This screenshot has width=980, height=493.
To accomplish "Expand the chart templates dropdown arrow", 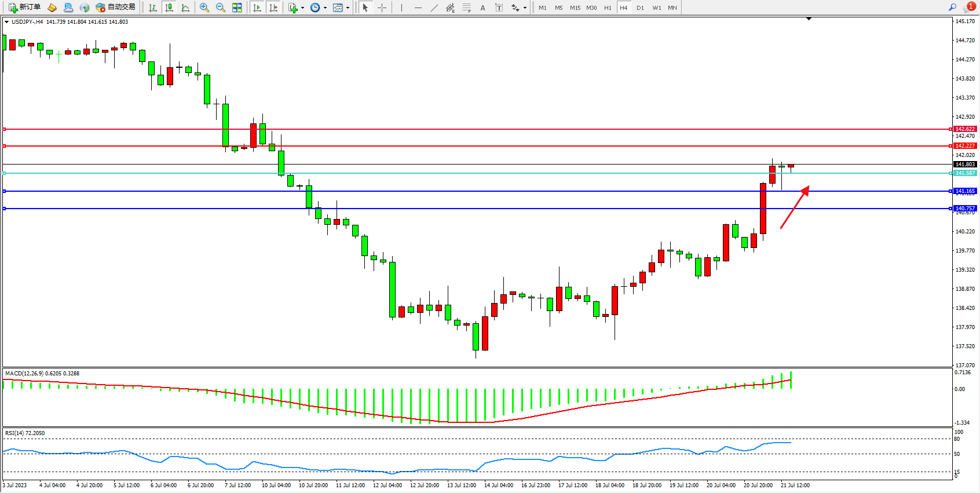I will point(348,8).
